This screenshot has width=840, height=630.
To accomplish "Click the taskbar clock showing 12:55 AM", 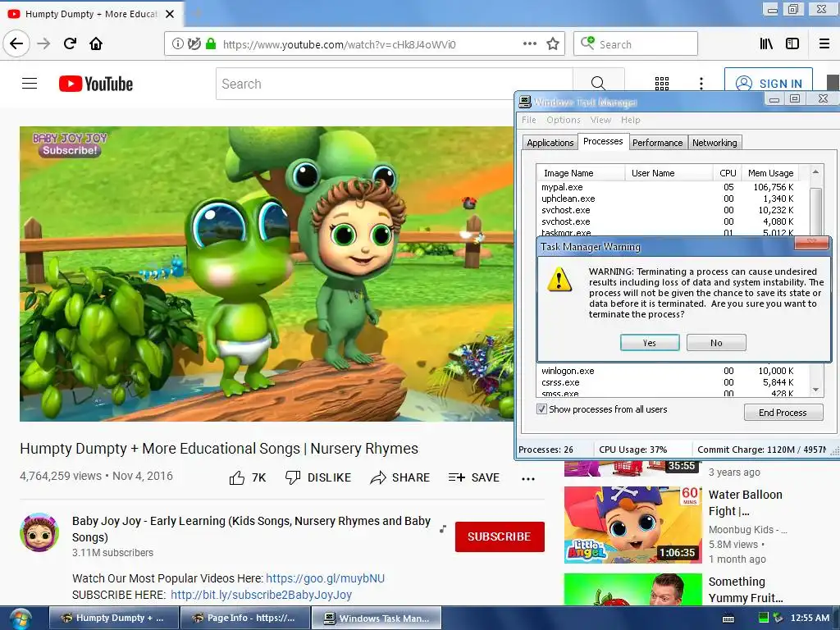I will tap(810, 618).
